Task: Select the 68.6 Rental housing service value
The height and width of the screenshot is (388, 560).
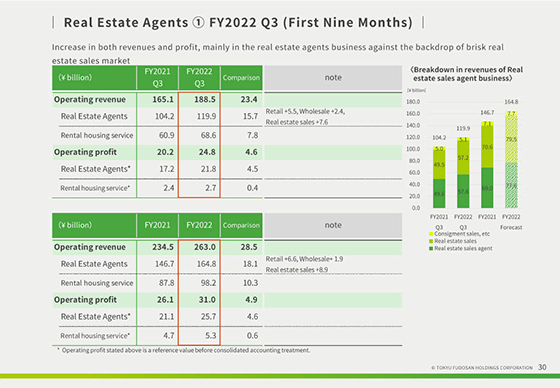Action: pyautogui.click(x=209, y=135)
